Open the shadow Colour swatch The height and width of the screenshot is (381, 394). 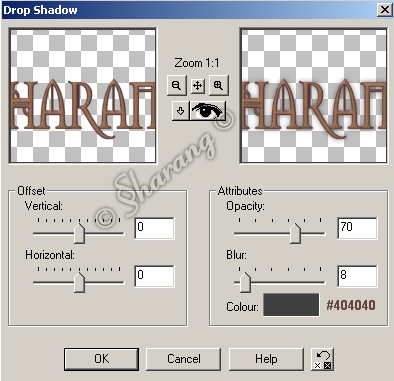(x=291, y=305)
